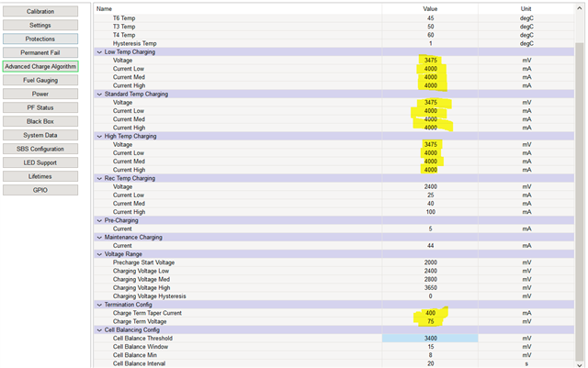Select Rec Temp Charging Current High value 100
Screen dimensions: 588x368
click(430, 212)
